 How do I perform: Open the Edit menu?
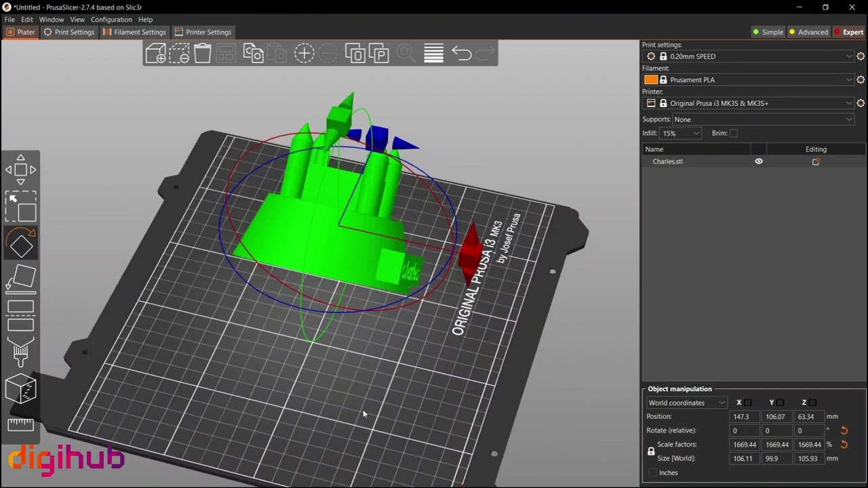pos(27,20)
